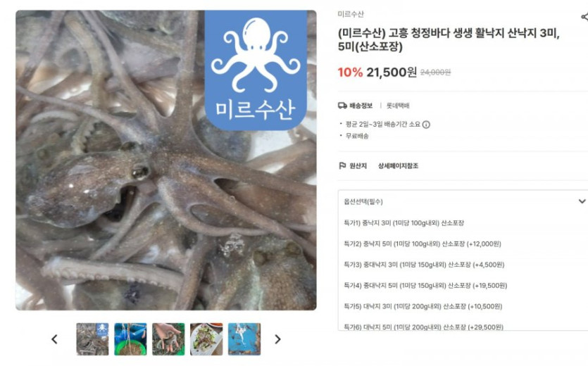Click the origin flag icon
This screenshot has height=366, width=588.
point(342,165)
